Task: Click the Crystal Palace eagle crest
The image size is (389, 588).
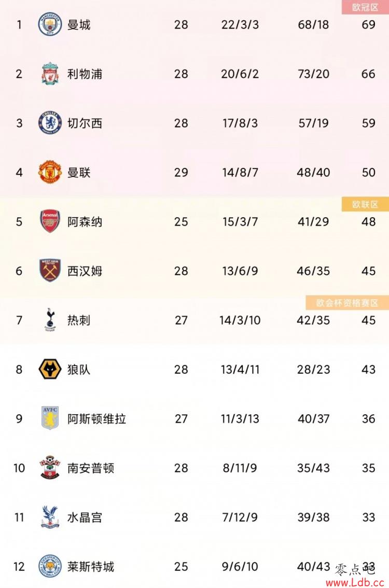Action: [50, 517]
